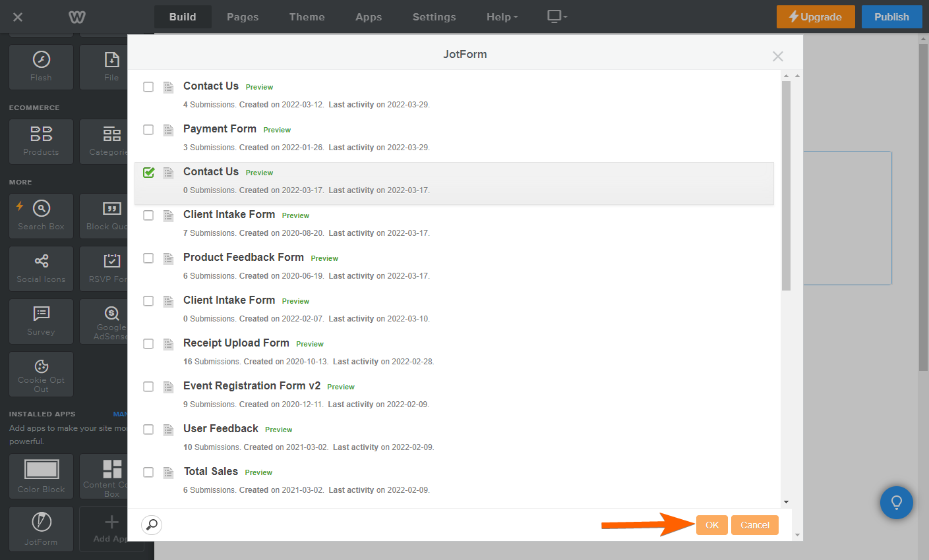This screenshot has height=560, width=929.
Task: Tick the Total Sales form checkbox
Action: tap(148, 472)
